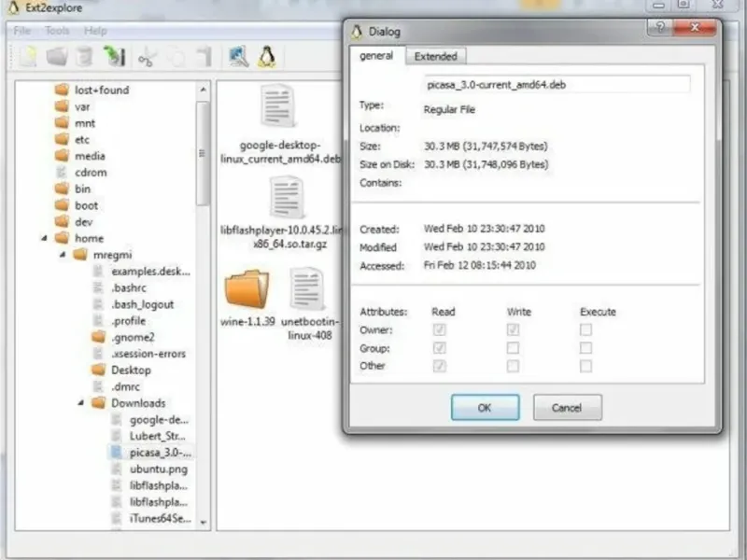
Task: Select .profile in the tree
Action: click(x=128, y=321)
